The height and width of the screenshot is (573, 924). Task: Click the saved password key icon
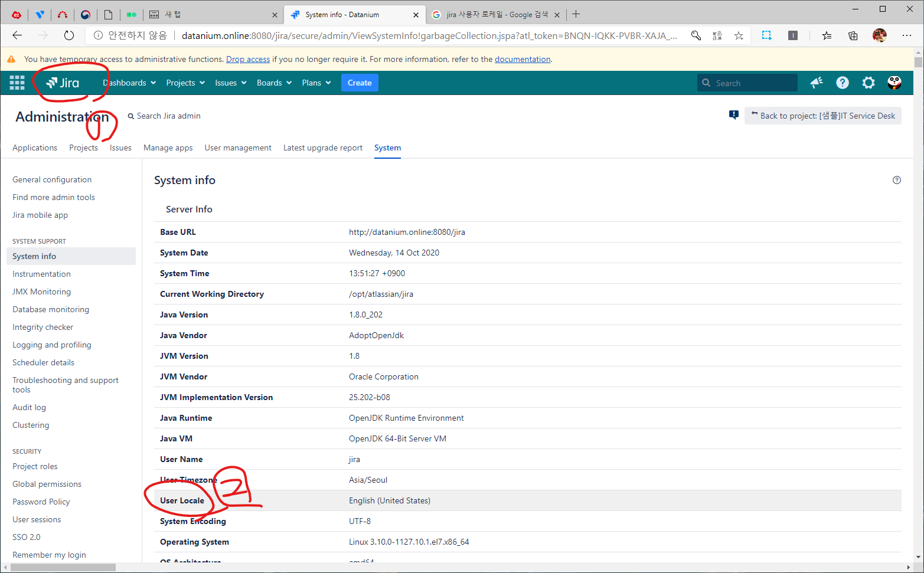696,35
